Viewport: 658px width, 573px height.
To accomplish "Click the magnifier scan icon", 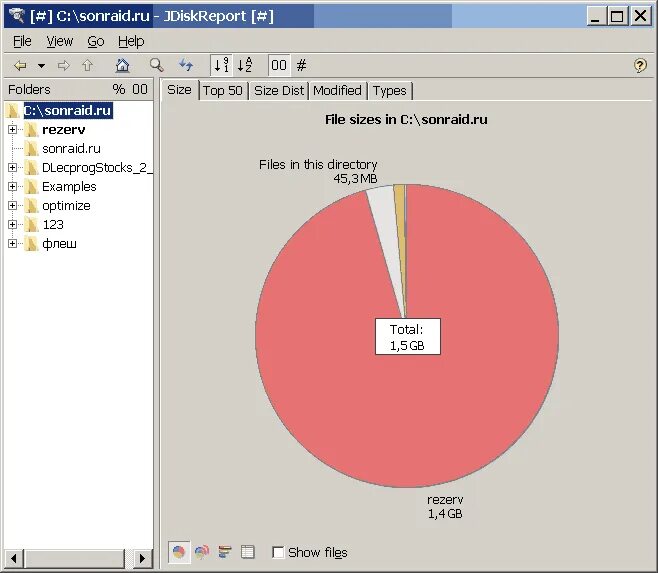I will (157, 65).
